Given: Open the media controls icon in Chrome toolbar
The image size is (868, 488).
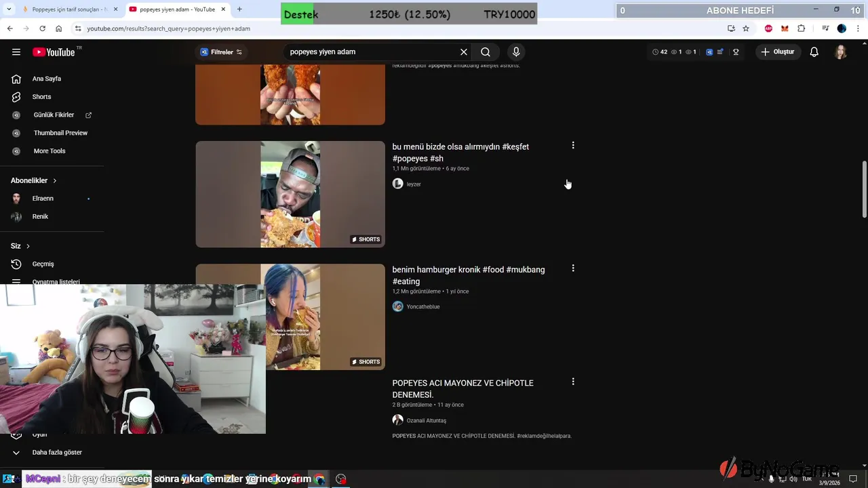Looking at the screenshot, I should click(x=825, y=28).
